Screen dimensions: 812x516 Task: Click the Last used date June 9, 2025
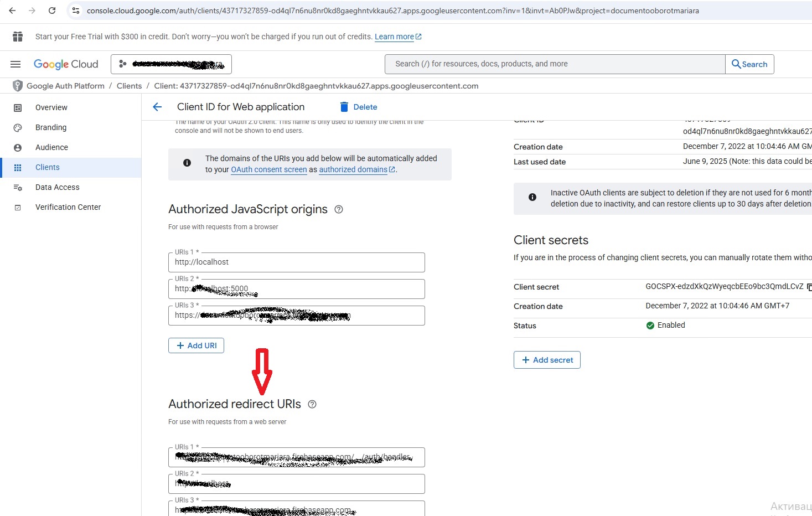[747, 161]
